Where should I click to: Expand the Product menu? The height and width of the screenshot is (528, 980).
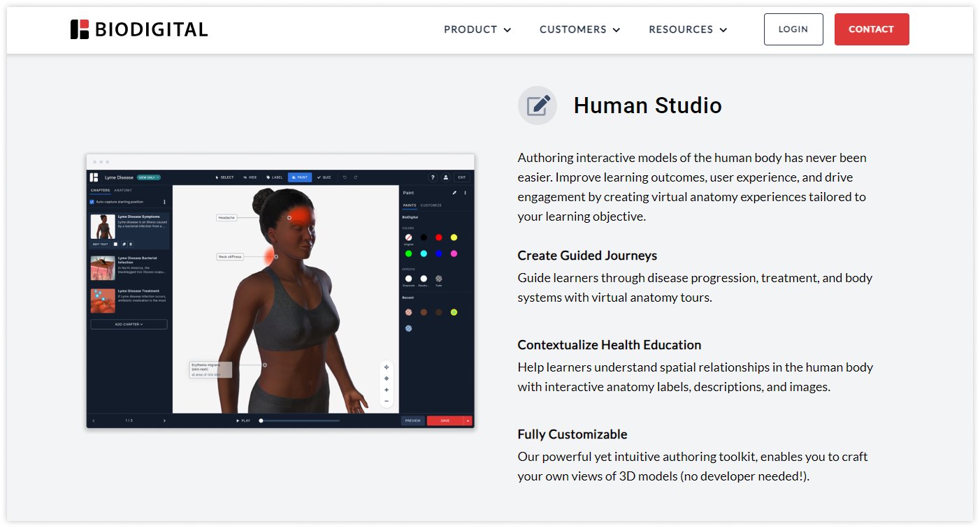[477, 29]
